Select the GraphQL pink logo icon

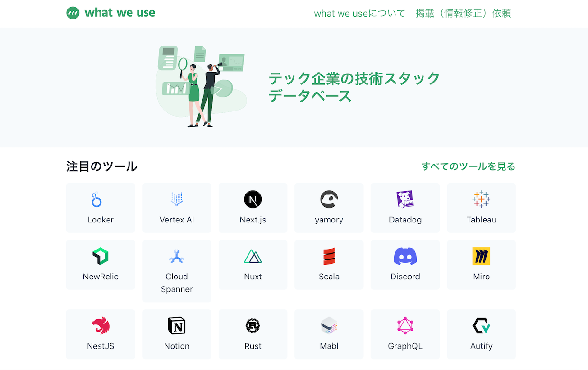pos(405,326)
